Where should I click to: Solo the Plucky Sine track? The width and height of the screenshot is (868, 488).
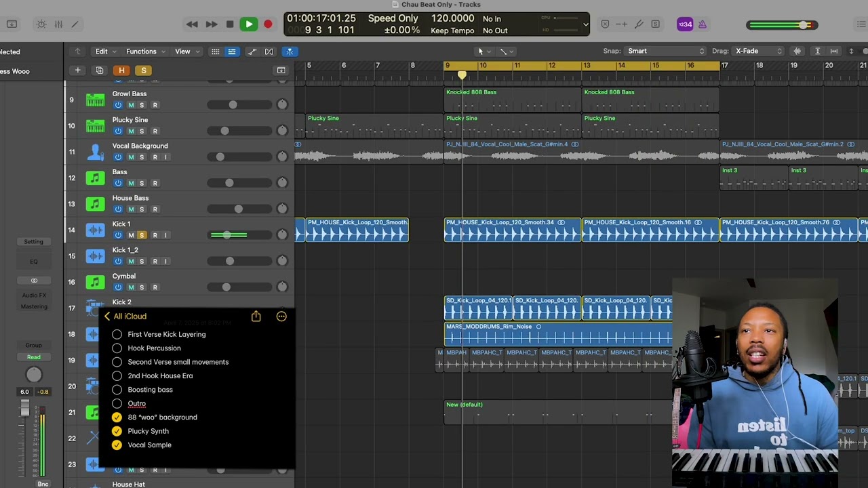click(142, 131)
